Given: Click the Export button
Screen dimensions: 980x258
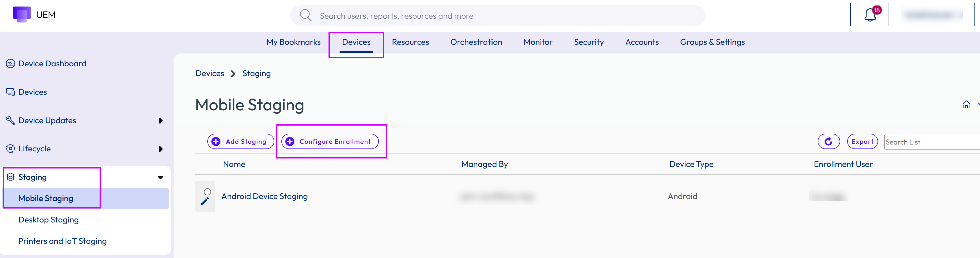Looking at the screenshot, I should coord(862,141).
